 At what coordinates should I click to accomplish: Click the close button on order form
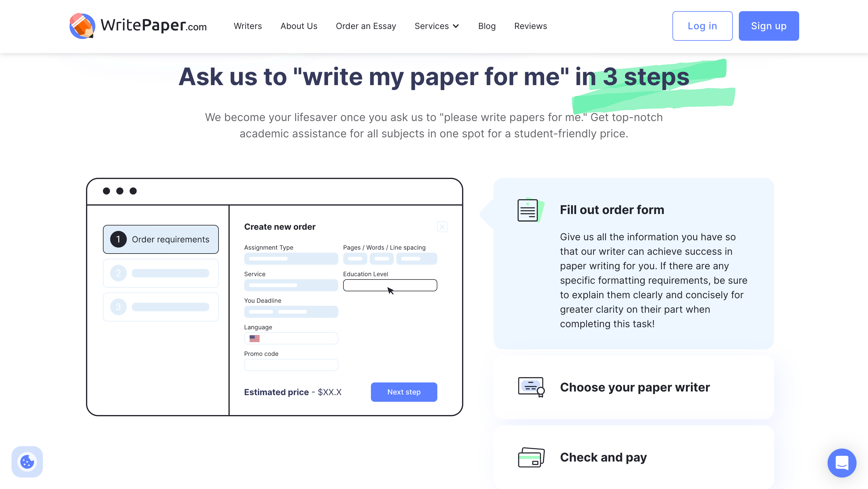pyautogui.click(x=442, y=227)
